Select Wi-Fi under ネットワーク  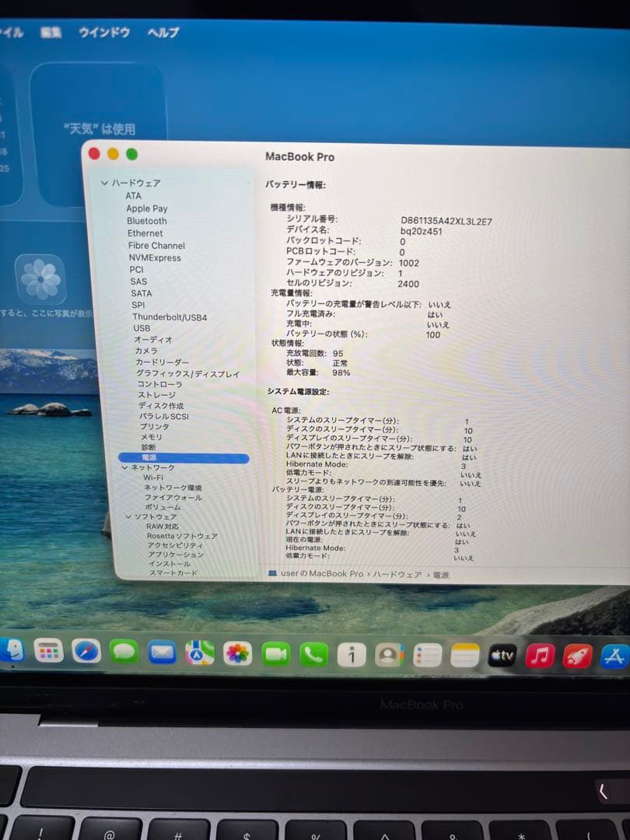(x=153, y=478)
